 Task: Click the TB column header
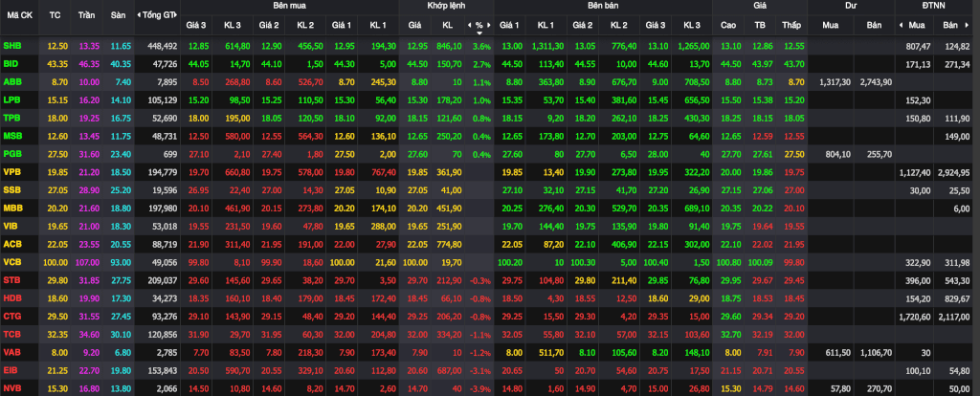[760, 25]
